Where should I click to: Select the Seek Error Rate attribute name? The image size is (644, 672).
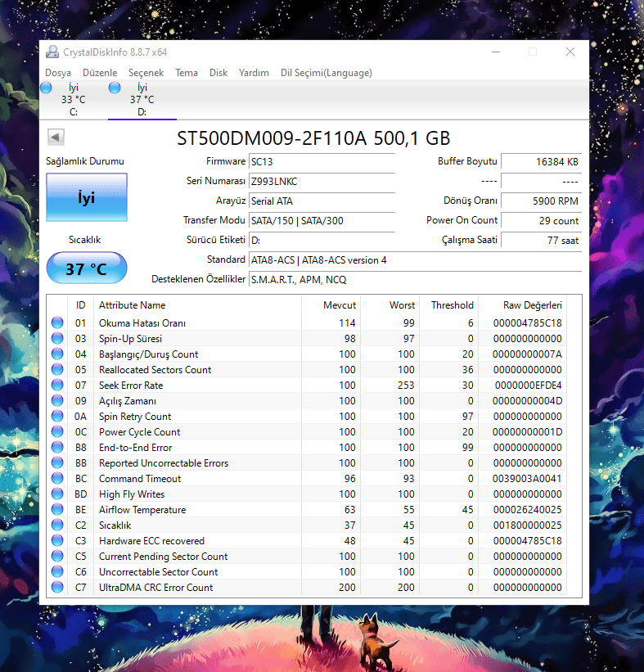(131, 386)
